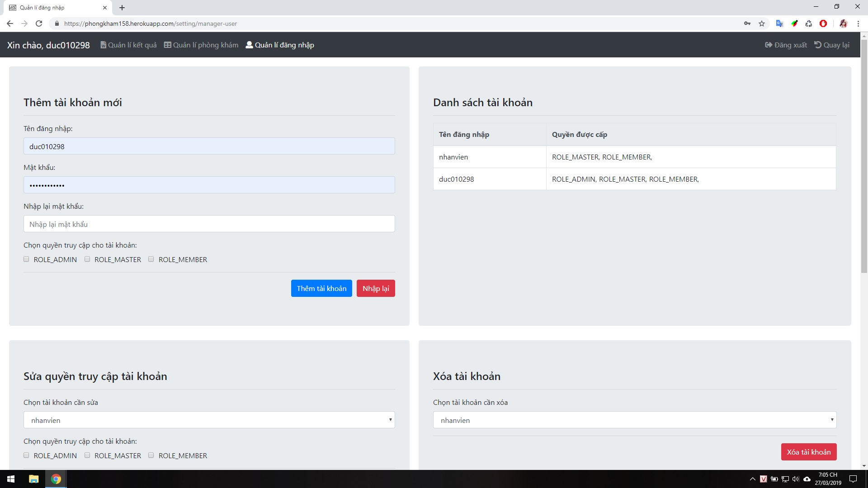
Task: Open the Google Translate extension icon
Action: coord(779,23)
